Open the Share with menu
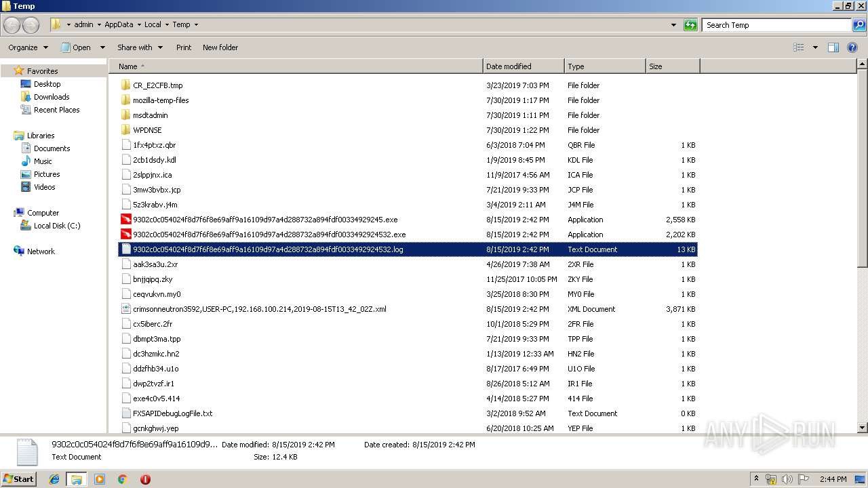 140,47
